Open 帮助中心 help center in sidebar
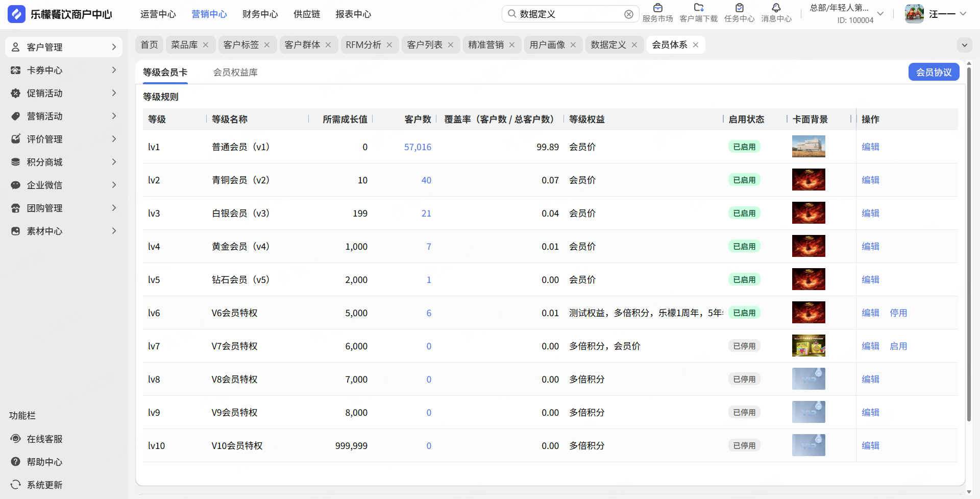 click(44, 462)
